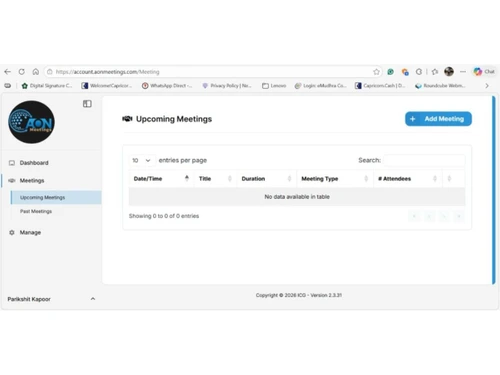Open the Welcome Capricorn bookmark
The image size is (500, 375).
(x=107, y=86)
